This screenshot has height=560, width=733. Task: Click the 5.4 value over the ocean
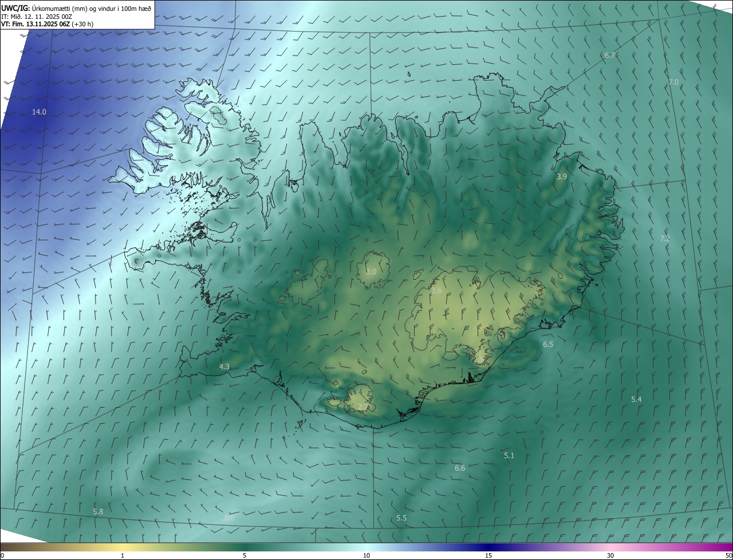point(636,399)
